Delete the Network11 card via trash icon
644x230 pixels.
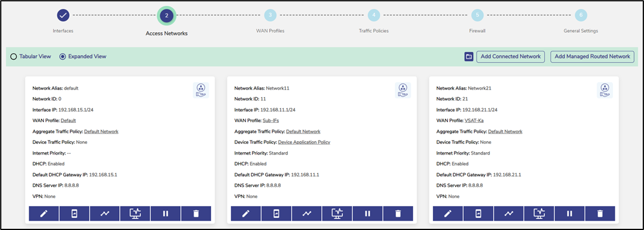[398, 214]
